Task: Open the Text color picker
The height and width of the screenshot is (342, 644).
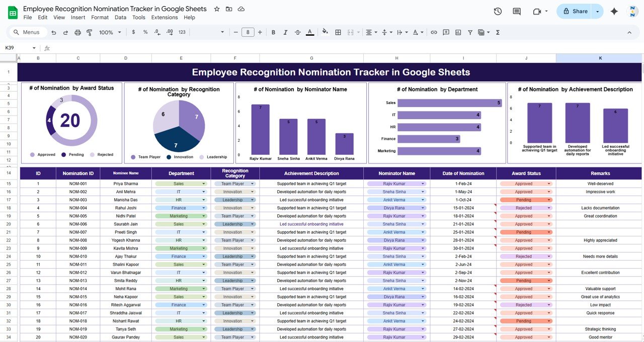Action: point(310,32)
